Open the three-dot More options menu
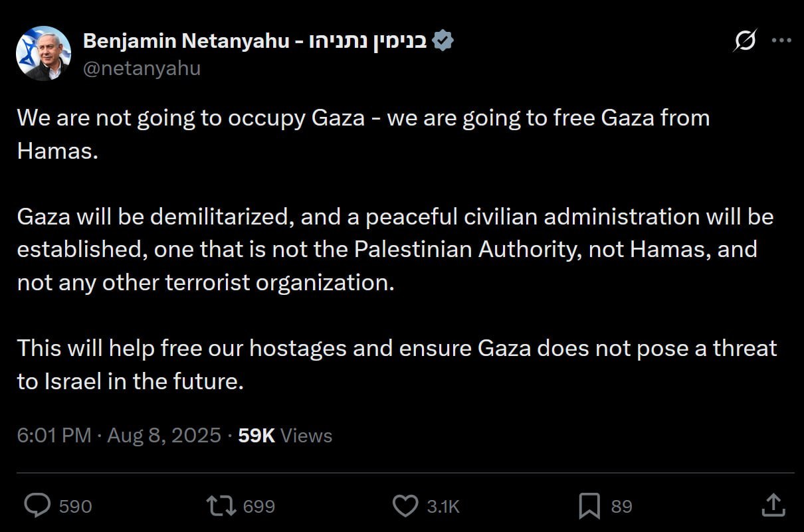 tap(781, 41)
